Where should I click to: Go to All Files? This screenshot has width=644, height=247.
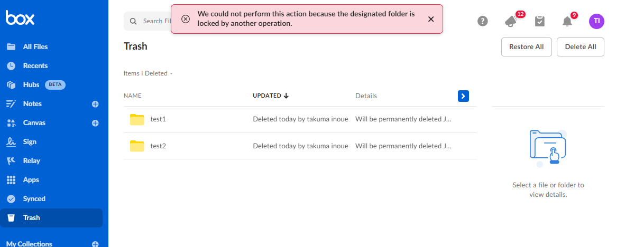click(35, 47)
